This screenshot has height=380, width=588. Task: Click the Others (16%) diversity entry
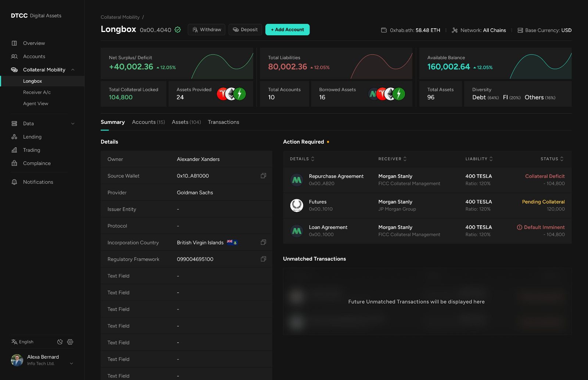(x=540, y=97)
